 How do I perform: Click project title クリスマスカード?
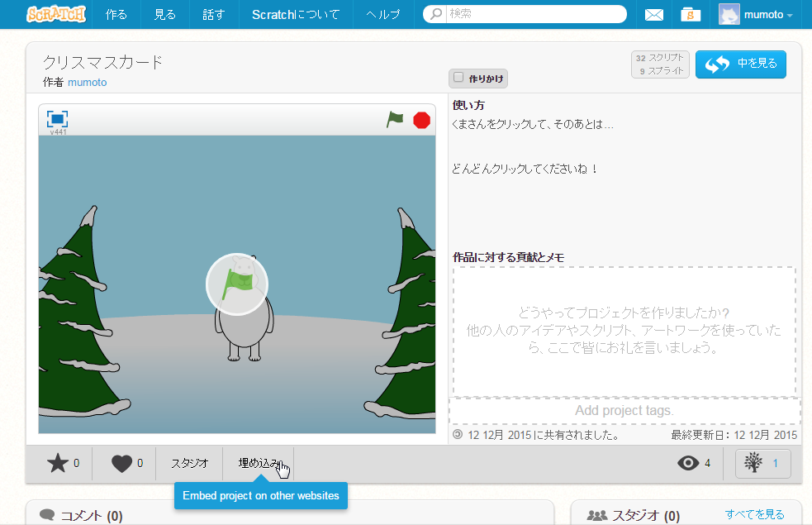pos(102,62)
